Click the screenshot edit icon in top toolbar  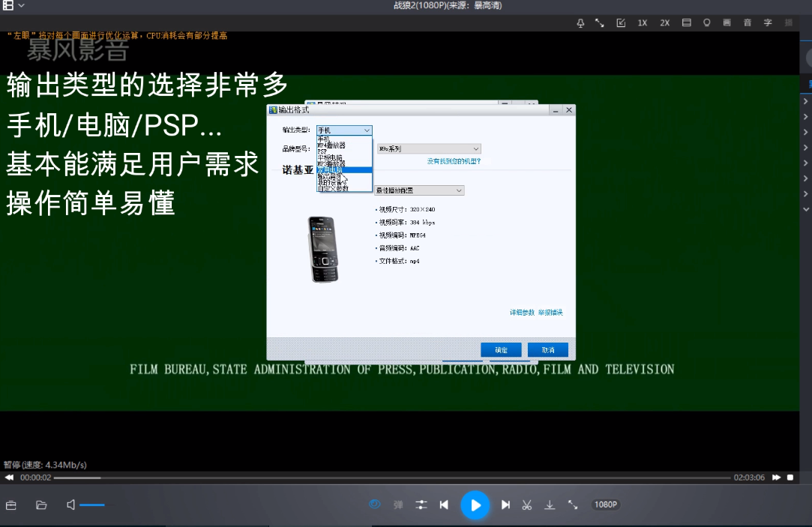tap(622, 23)
